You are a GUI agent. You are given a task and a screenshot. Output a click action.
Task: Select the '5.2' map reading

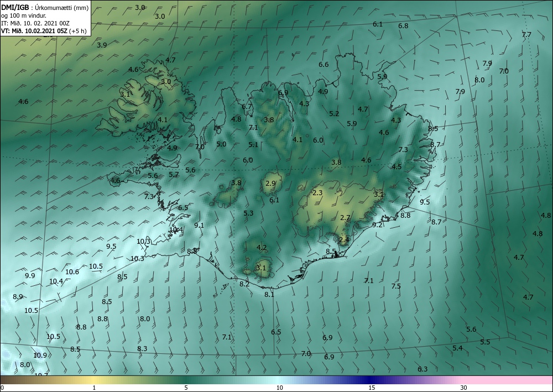point(334,114)
